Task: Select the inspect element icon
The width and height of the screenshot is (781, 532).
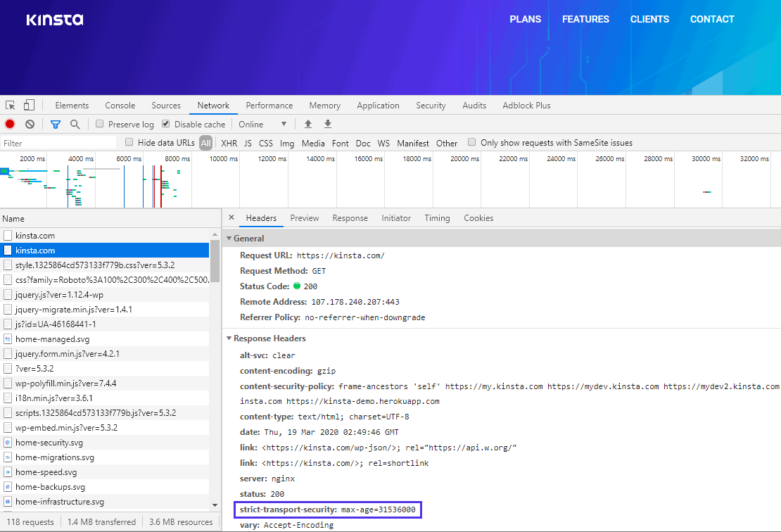Action: 10,104
